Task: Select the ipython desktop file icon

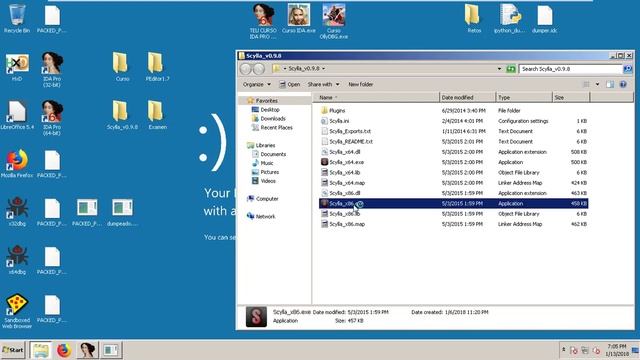Action: click(509, 19)
